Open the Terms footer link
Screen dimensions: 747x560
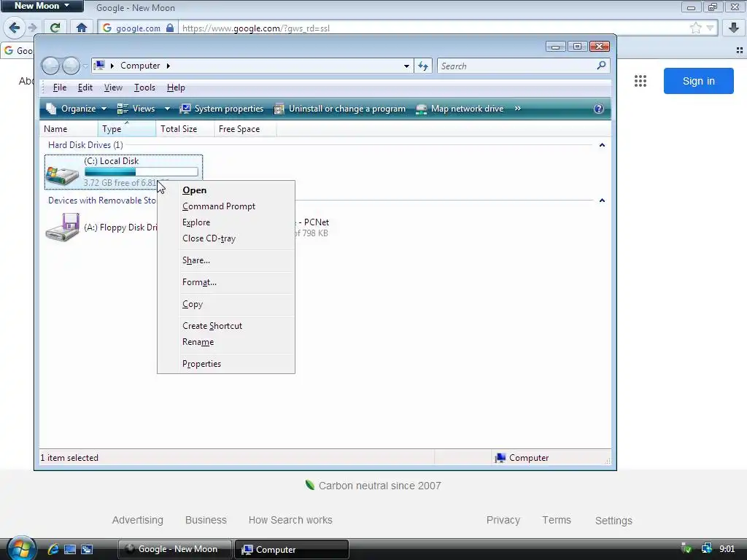[x=557, y=520]
